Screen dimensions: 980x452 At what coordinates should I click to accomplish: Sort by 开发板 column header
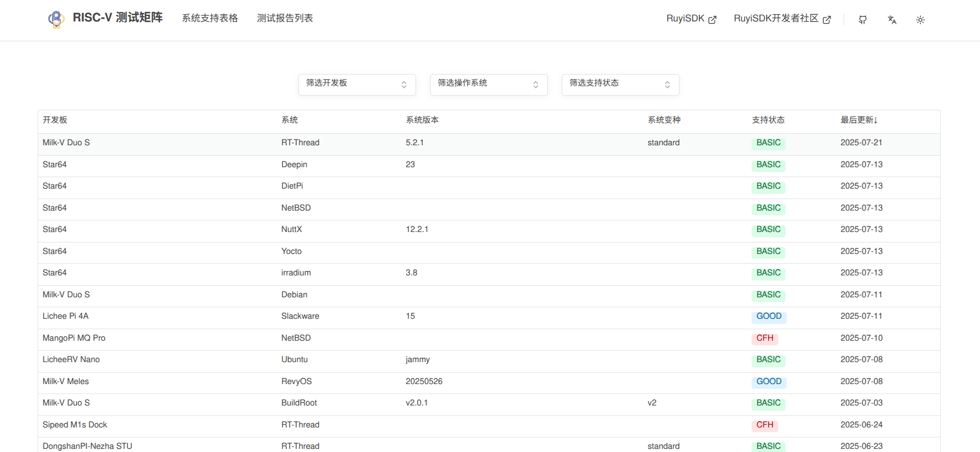tap(55, 120)
